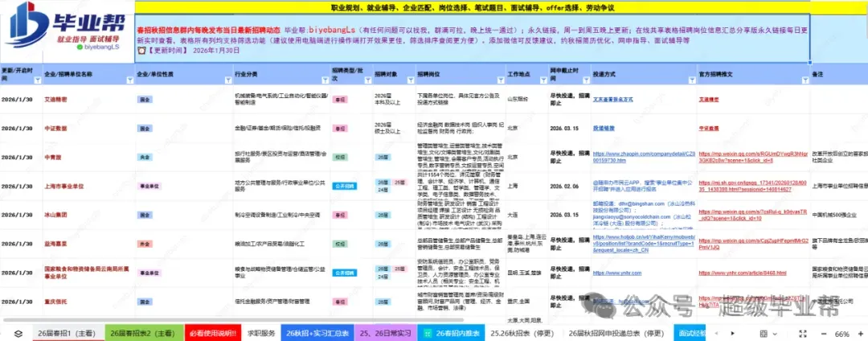Image resolution: width=868 pixels, height=341 pixels.
Task: Click 央企 tag in 中青旅 row
Action: [x=145, y=157]
